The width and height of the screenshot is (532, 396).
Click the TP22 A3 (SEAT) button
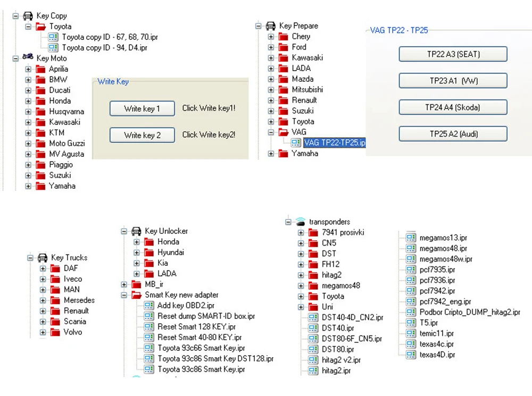[x=453, y=54]
